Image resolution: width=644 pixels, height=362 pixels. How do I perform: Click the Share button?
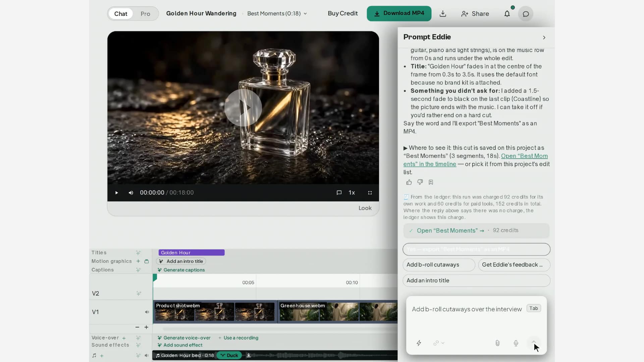(475, 14)
